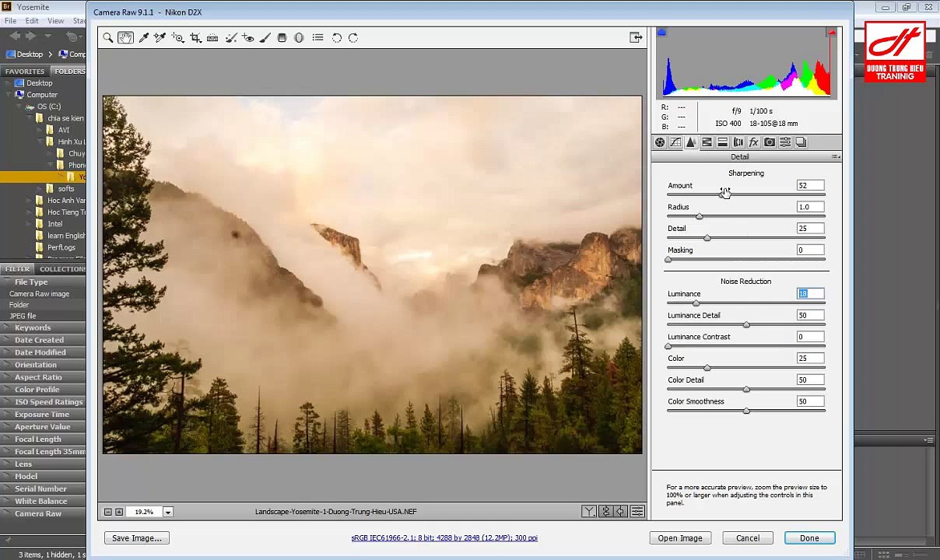Click the Done button
This screenshot has height=560, width=940.
point(809,538)
